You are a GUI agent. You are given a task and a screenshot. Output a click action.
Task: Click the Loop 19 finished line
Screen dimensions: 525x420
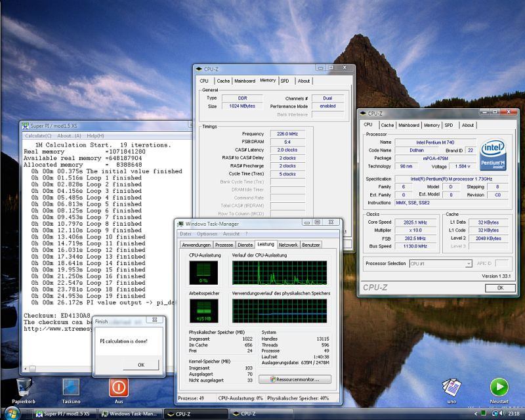pyautogui.click(x=89, y=296)
